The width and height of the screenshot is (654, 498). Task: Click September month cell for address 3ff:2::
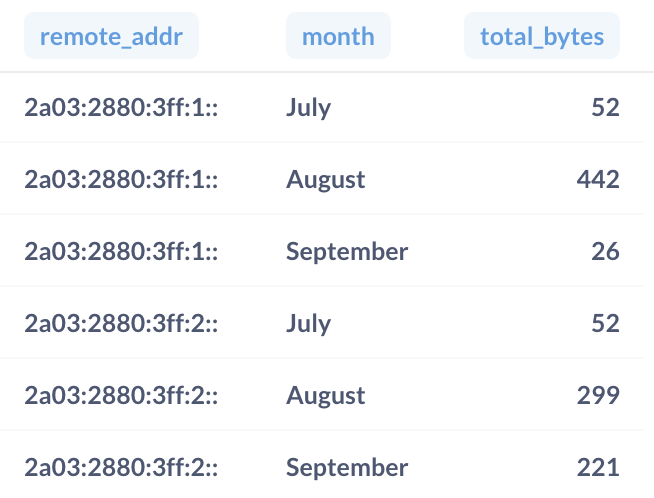pos(347,467)
